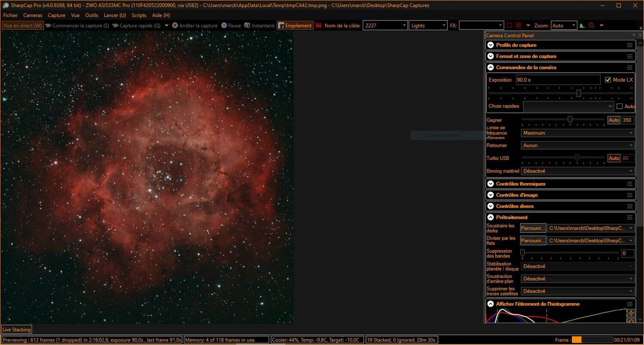The width and height of the screenshot is (644, 345).
Task: Collapse the Commandes de la caméra section
Action: 491,67
